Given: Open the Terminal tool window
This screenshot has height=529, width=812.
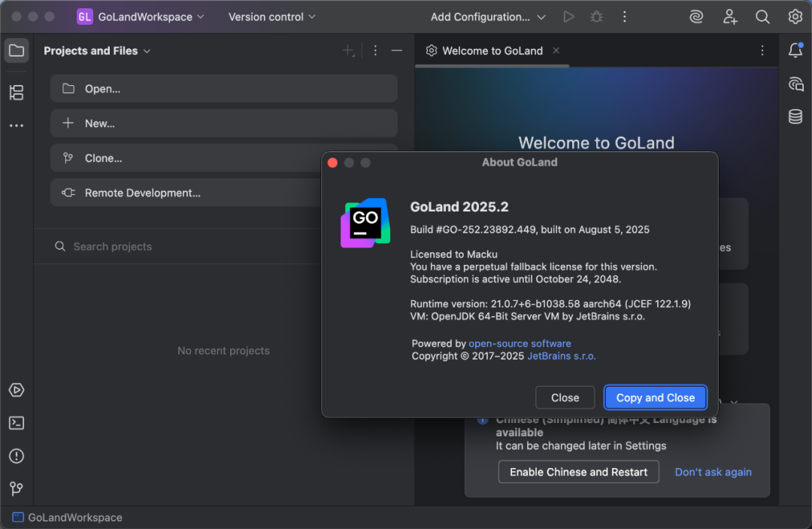Looking at the screenshot, I should [x=17, y=423].
